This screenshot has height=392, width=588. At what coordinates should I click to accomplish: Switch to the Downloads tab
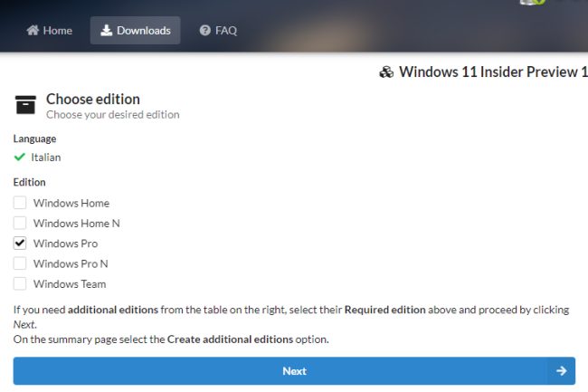point(135,31)
